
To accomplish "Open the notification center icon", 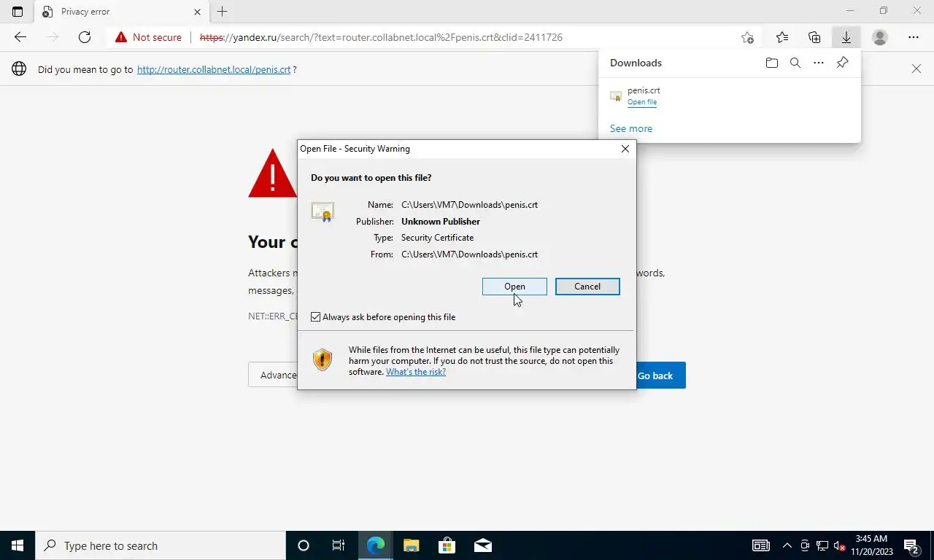I will point(911,545).
